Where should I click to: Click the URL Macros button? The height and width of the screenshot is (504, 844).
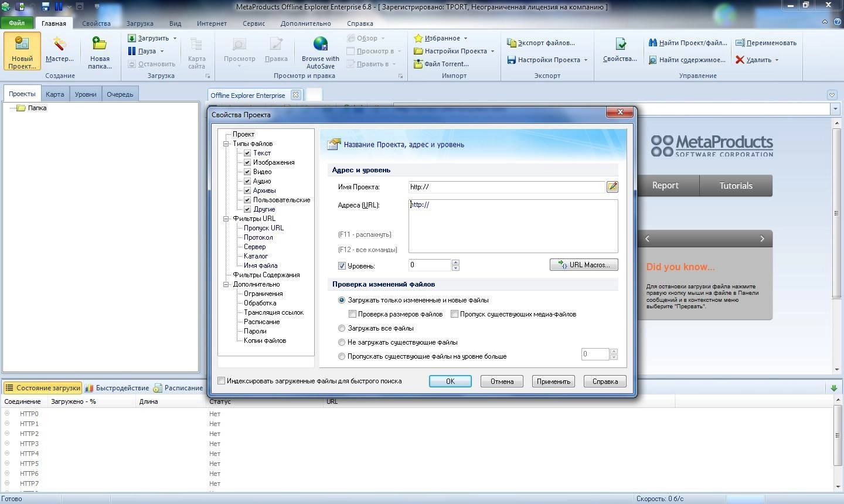pyautogui.click(x=584, y=265)
